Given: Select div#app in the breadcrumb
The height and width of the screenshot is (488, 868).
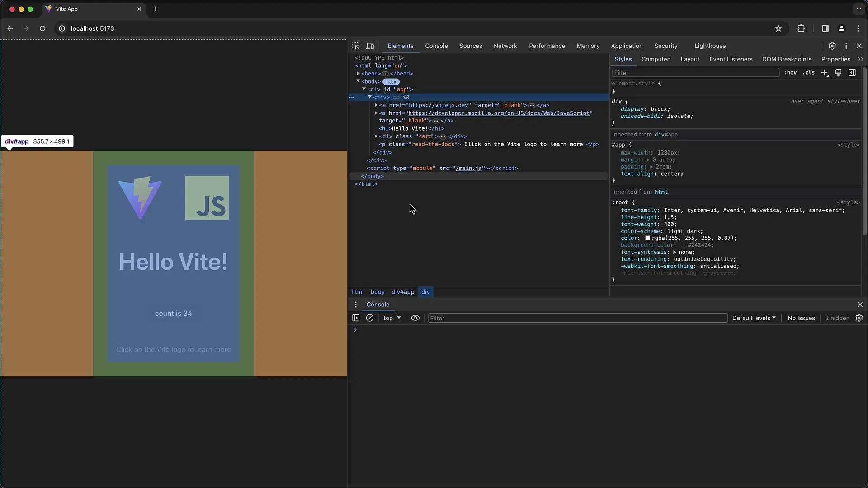Looking at the screenshot, I should click(403, 292).
